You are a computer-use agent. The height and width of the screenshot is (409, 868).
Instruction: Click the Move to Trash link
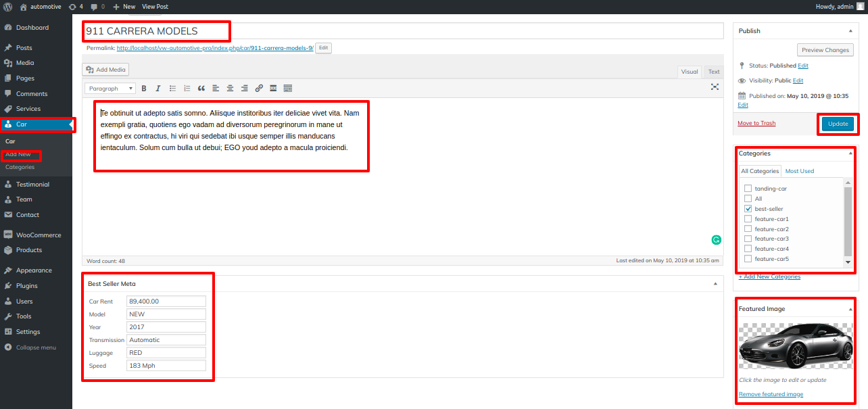756,123
